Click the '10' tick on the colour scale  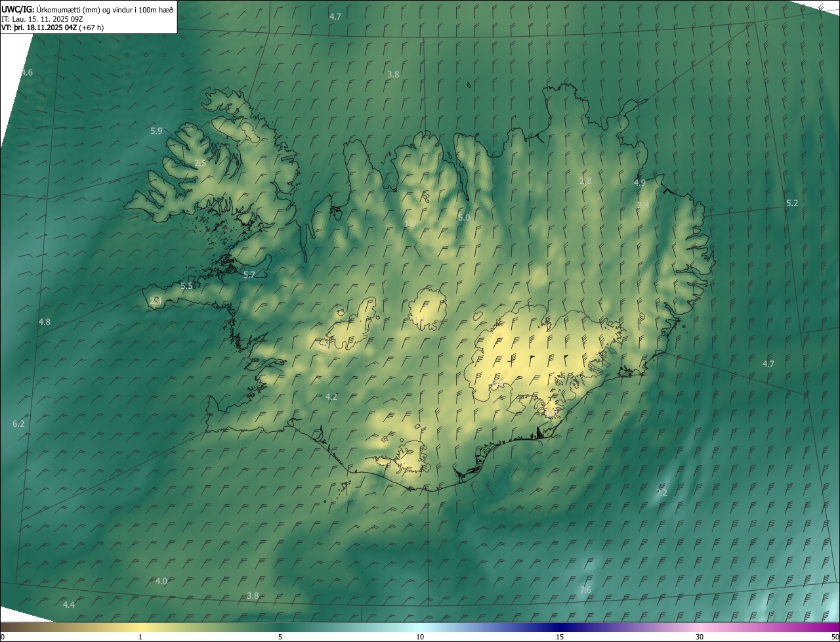(420, 637)
